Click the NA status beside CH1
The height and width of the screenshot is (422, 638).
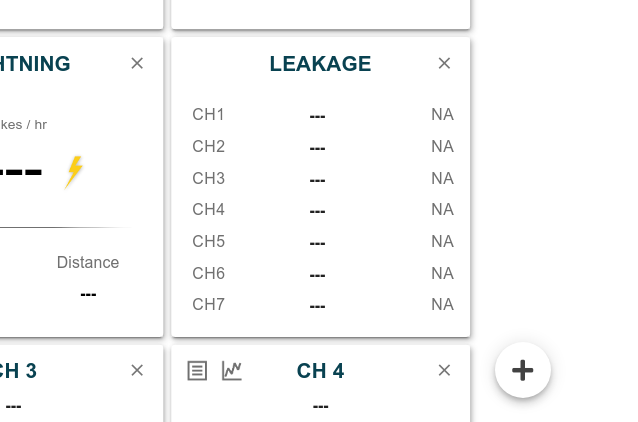pos(442,114)
